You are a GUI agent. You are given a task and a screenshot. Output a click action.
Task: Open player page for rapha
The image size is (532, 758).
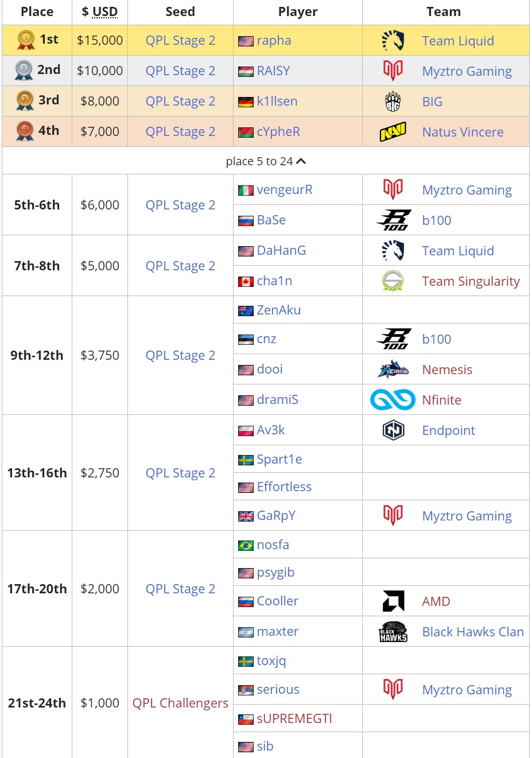[x=274, y=41]
